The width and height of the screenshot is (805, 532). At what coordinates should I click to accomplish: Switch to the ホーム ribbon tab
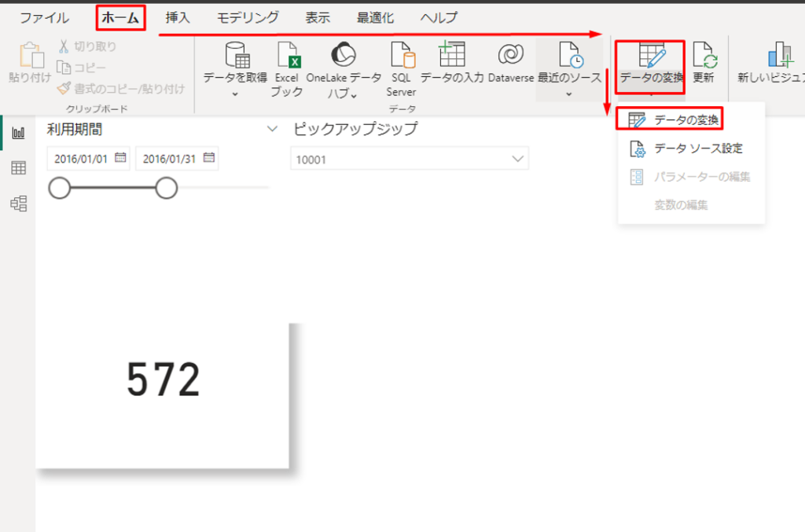click(120, 18)
